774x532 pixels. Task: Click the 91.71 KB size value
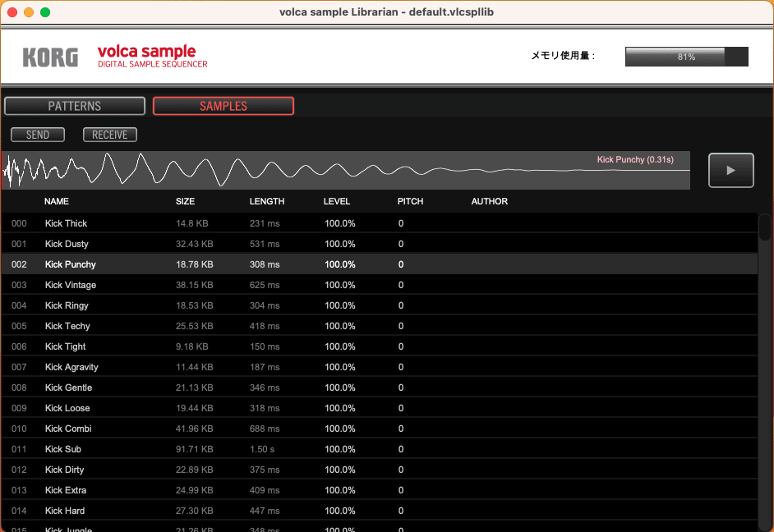[195, 449]
